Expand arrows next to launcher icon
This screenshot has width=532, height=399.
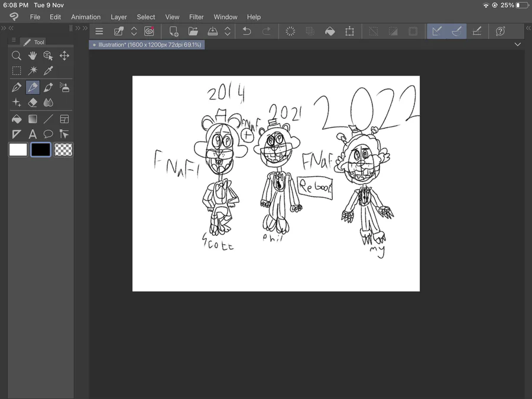(134, 31)
